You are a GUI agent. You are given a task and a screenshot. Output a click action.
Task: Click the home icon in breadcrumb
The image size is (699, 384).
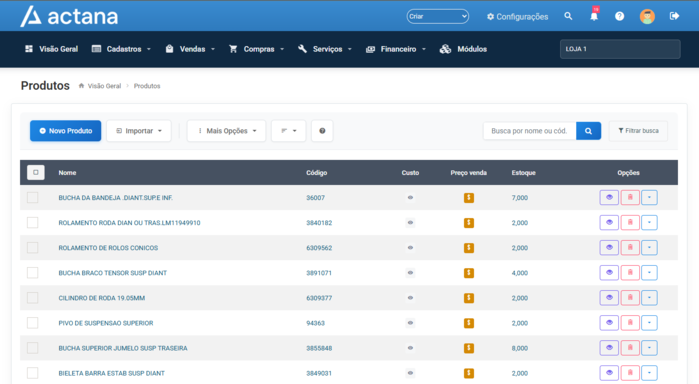pyautogui.click(x=81, y=86)
